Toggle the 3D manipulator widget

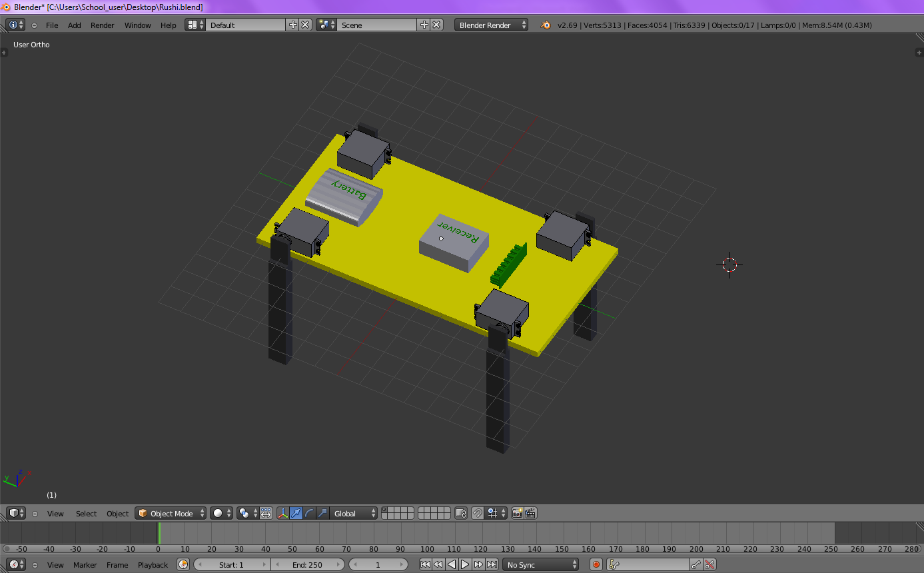click(282, 513)
